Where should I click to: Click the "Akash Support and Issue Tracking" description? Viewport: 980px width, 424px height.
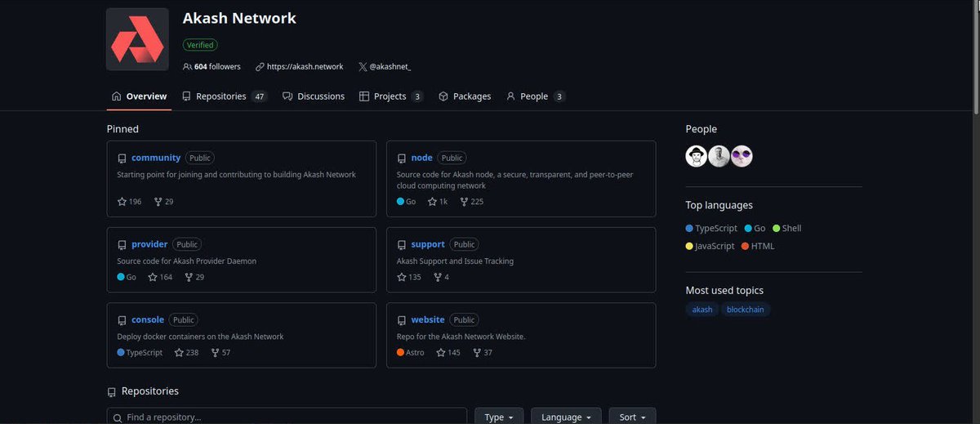tap(455, 261)
